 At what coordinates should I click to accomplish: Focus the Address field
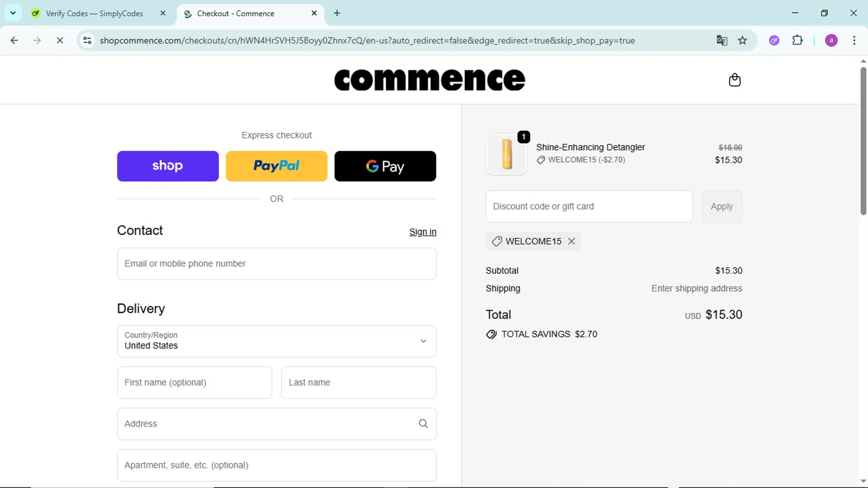[277, 424]
